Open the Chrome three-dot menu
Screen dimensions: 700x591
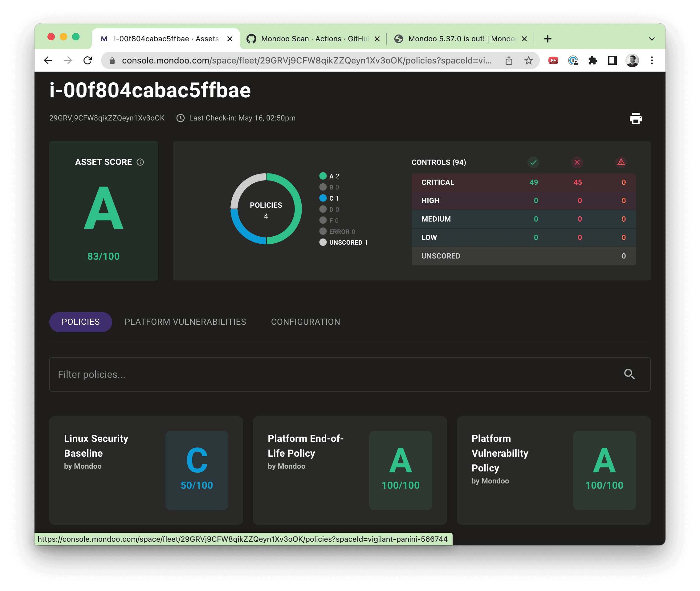[652, 61]
